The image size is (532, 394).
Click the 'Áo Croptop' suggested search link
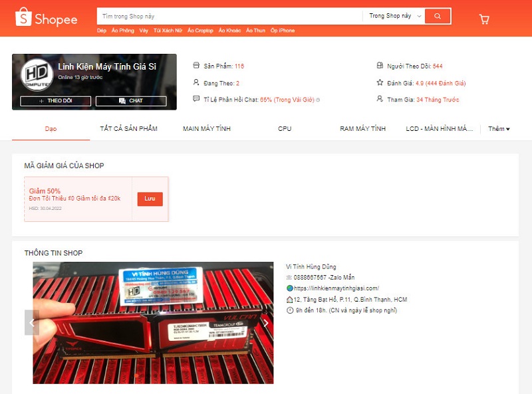200,31
